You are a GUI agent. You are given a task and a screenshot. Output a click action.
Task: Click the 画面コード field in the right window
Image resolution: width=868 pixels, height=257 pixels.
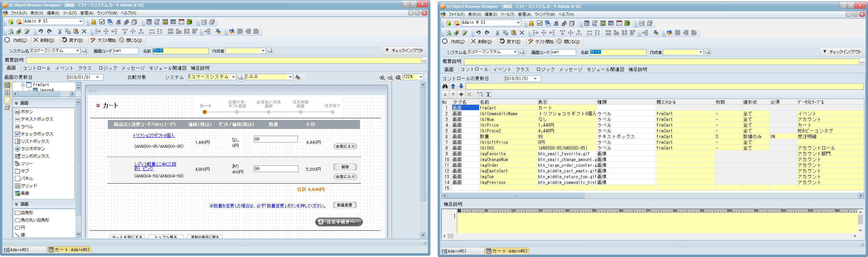[563, 52]
